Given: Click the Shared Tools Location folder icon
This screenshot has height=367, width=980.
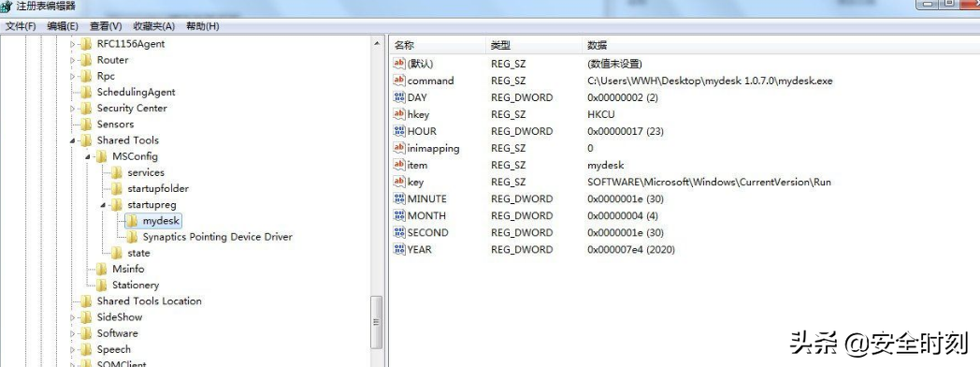Looking at the screenshot, I should point(86,301).
